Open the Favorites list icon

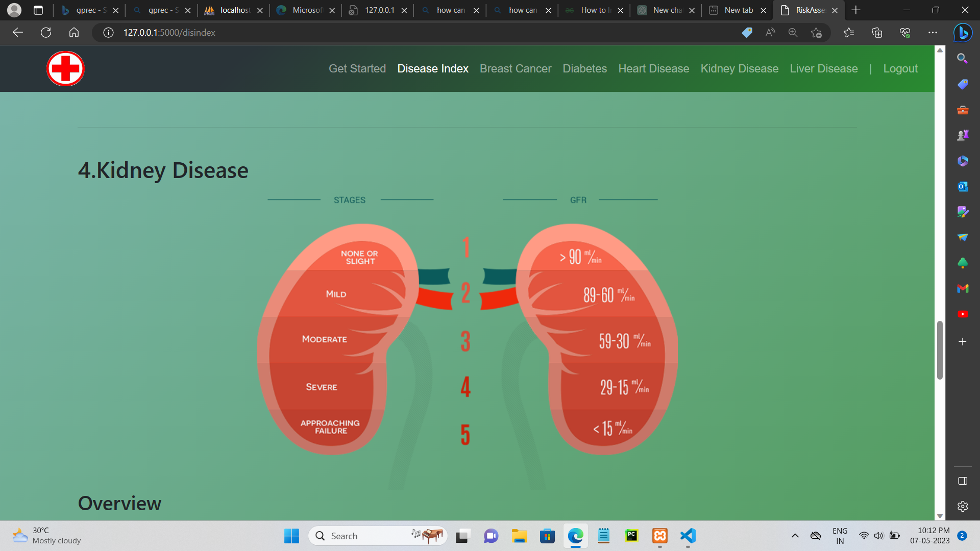pyautogui.click(x=849, y=33)
